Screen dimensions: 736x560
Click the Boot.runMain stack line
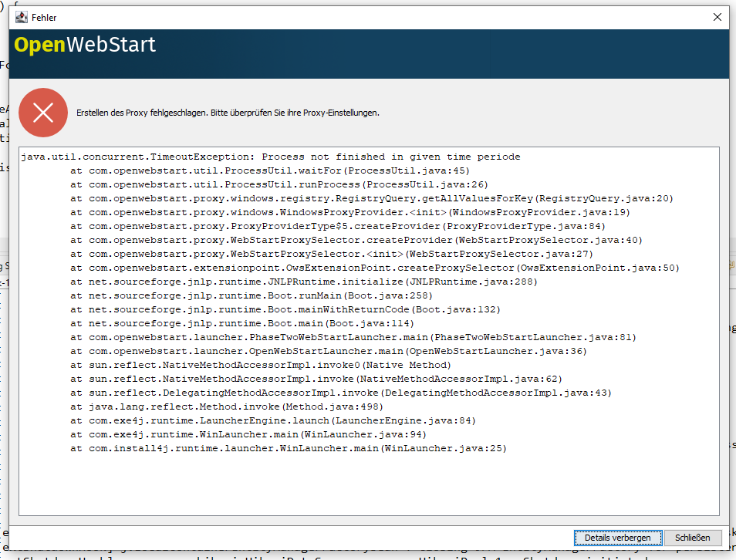[252, 295]
